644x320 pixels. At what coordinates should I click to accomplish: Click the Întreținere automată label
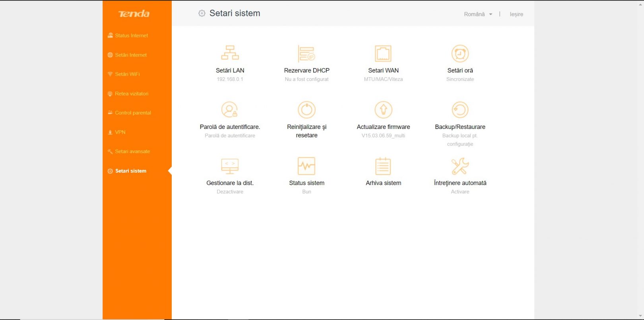(460, 183)
